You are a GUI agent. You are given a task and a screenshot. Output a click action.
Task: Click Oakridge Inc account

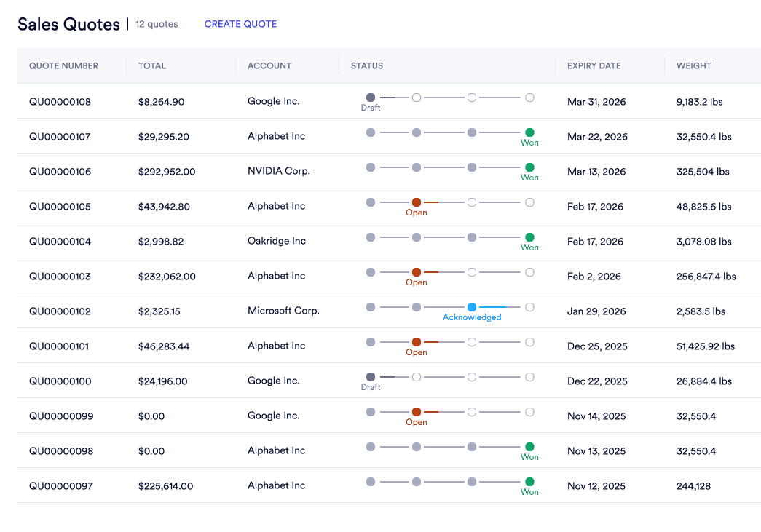(x=277, y=241)
